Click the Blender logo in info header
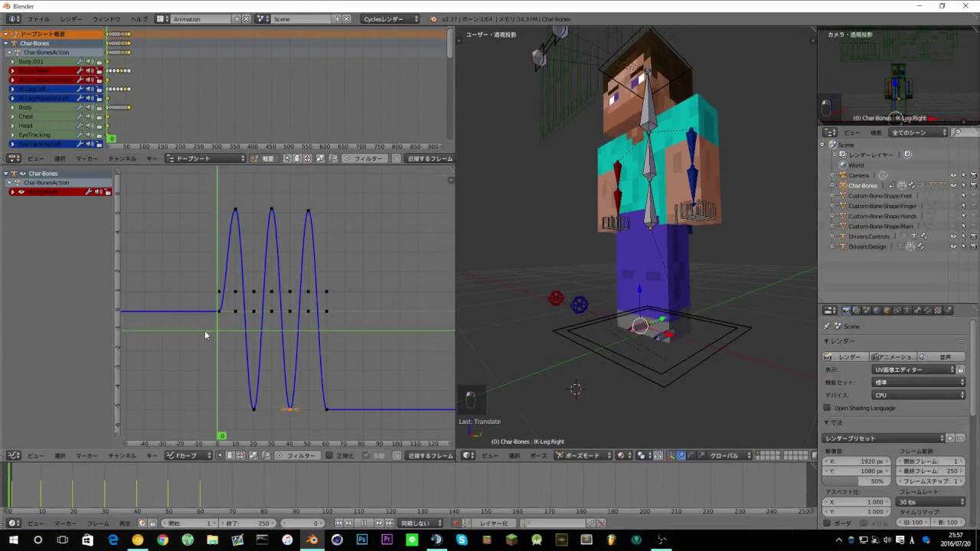This screenshot has height=551, width=980. click(434, 18)
